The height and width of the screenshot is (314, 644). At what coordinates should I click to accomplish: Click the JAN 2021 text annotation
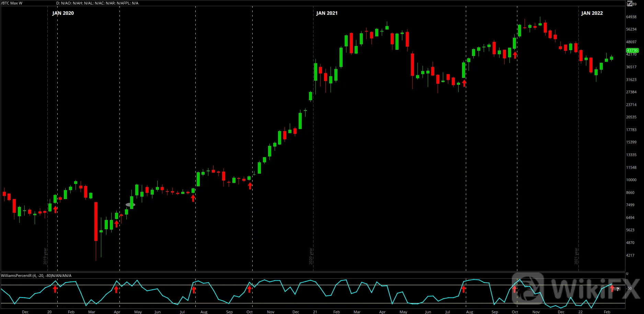pyautogui.click(x=327, y=13)
